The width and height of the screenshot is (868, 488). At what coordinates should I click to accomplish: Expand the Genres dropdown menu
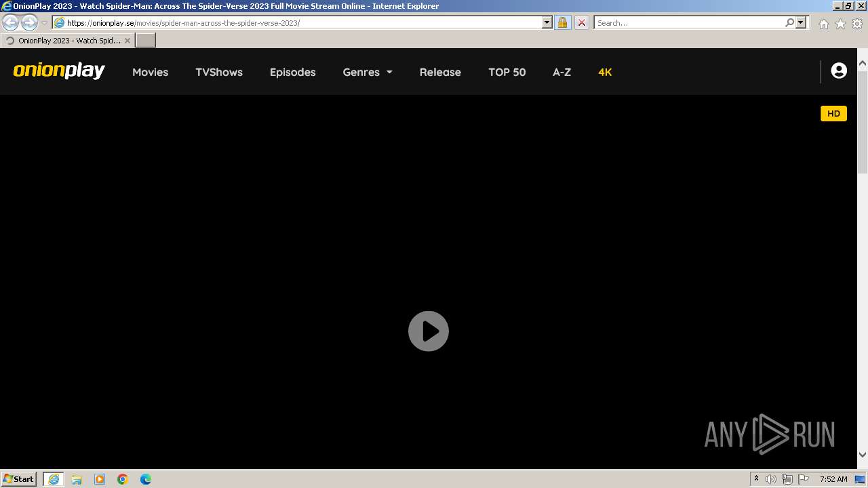pyautogui.click(x=368, y=72)
